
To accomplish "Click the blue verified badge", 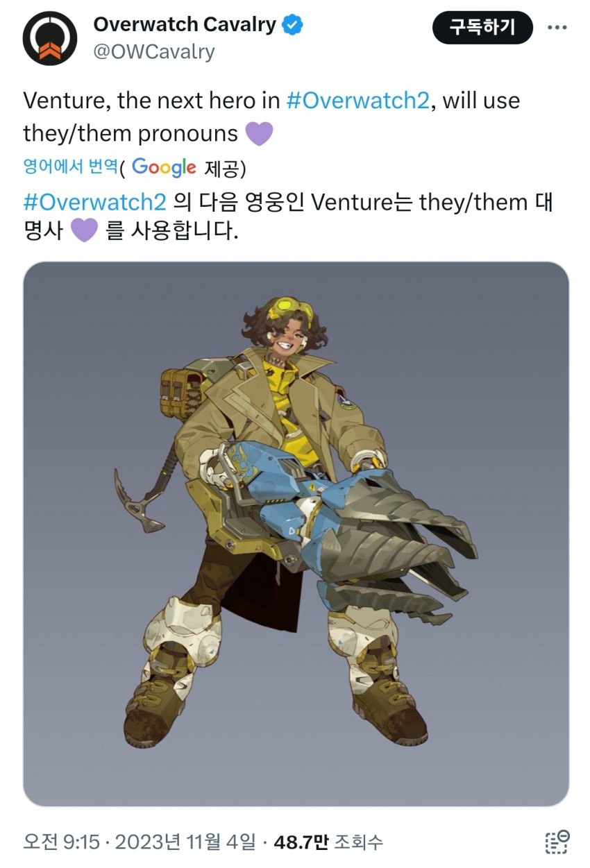I will click(x=293, y=26).
